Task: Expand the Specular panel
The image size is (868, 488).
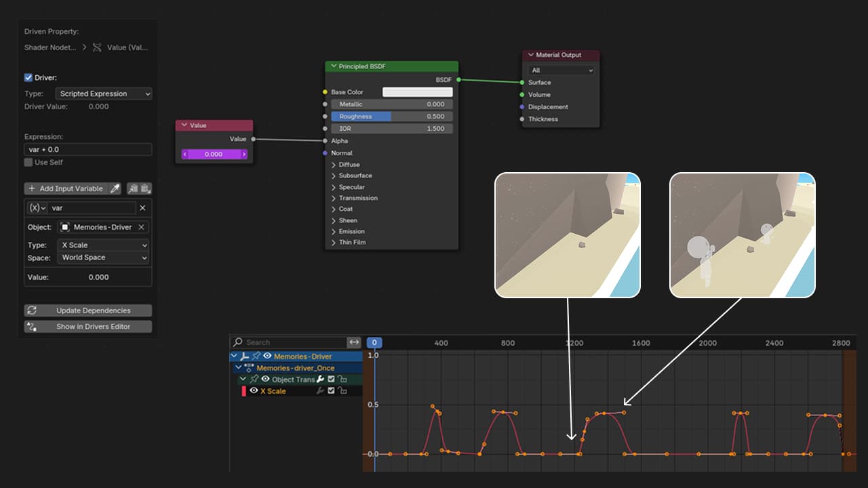Action: (334, 187)
